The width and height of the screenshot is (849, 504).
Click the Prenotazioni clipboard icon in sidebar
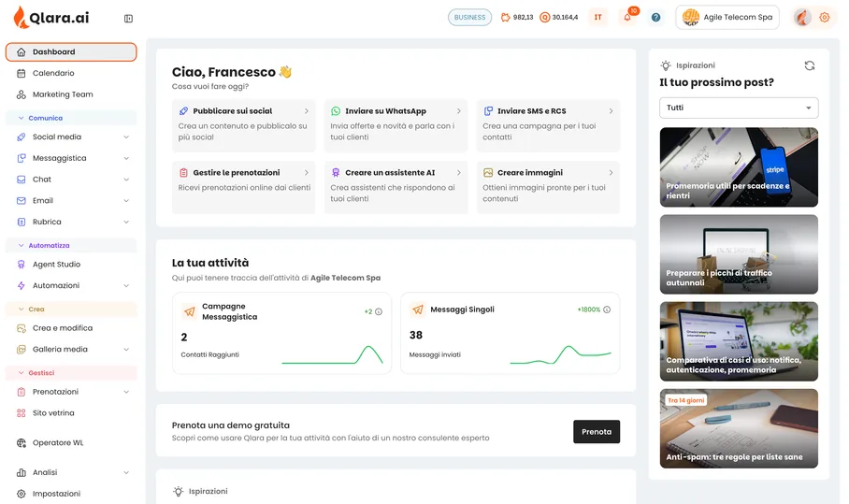coord(22,392)
